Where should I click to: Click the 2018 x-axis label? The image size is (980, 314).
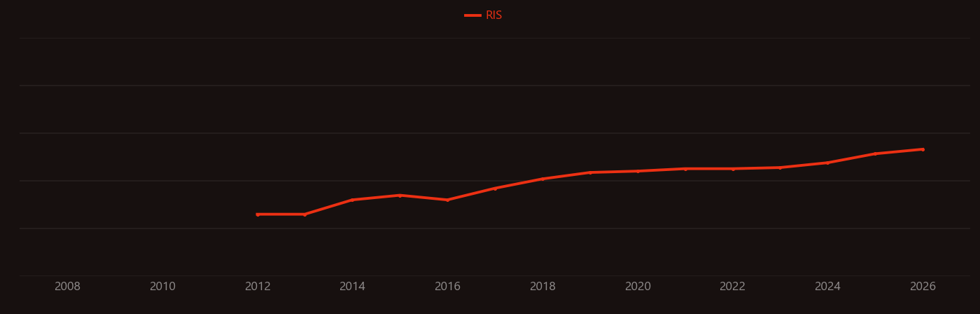coord(542,287)
